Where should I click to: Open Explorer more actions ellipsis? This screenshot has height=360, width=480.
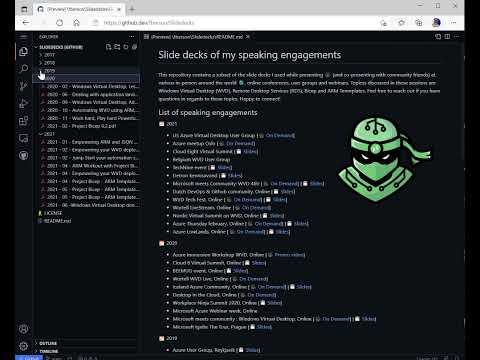tap(132, 37)
